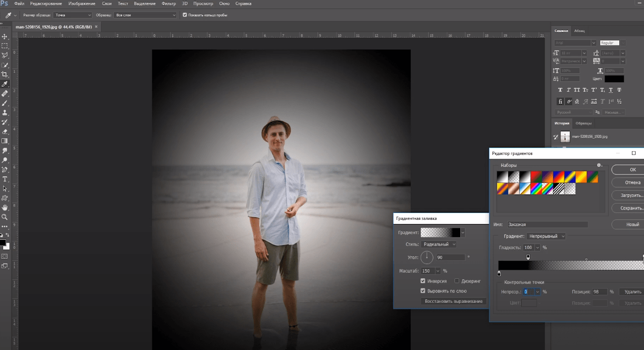Open the Фильтр menu
Image resolution: width=644 pixels, height=350 pixels.
pyautogui.click(x=169, y=4)
